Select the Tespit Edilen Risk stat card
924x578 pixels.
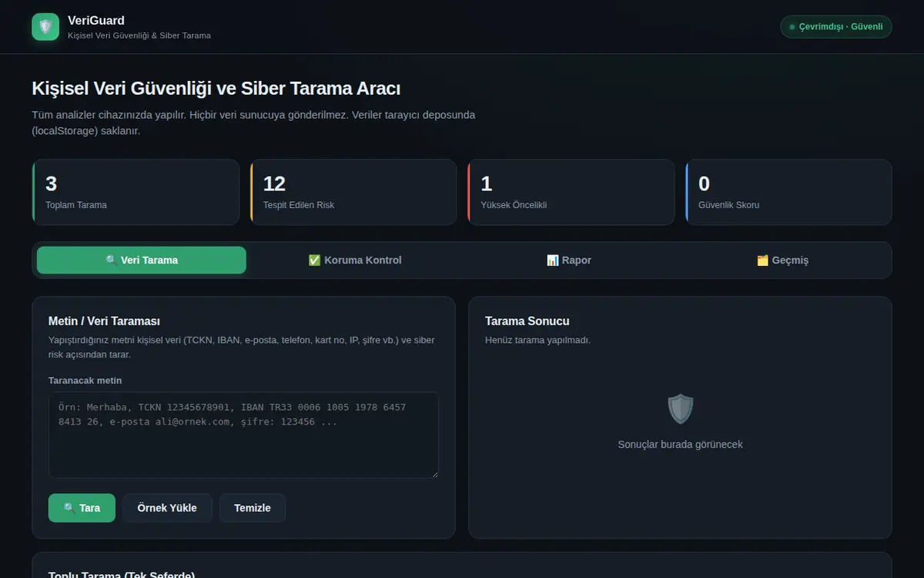click(x=353, y=192)
